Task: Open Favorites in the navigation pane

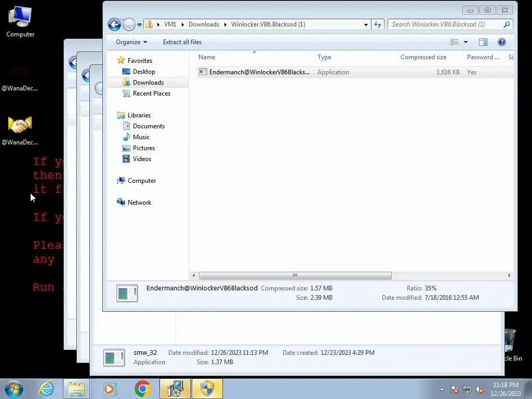Action: (140, 61)
